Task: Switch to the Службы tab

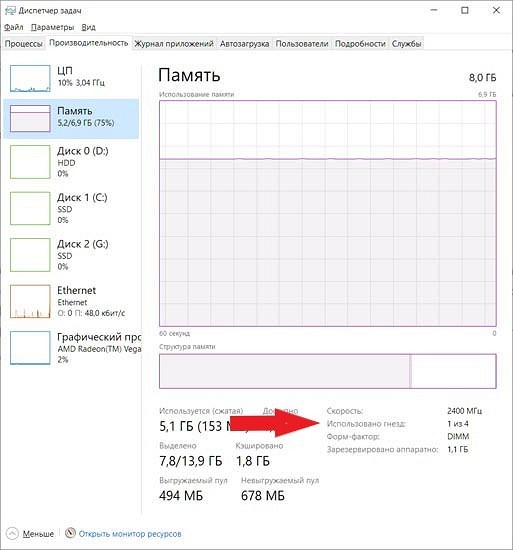Action: click(406, 44)
